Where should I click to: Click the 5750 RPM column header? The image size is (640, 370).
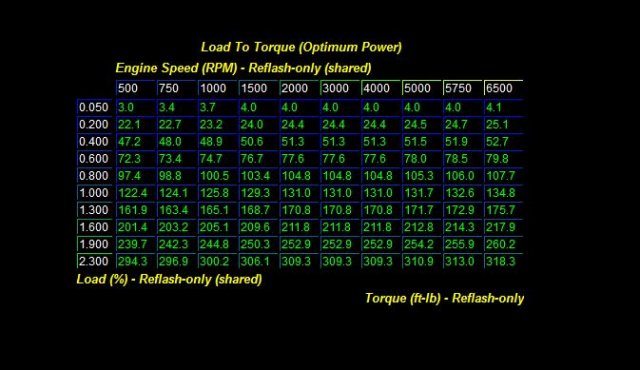tap(462, 88)
